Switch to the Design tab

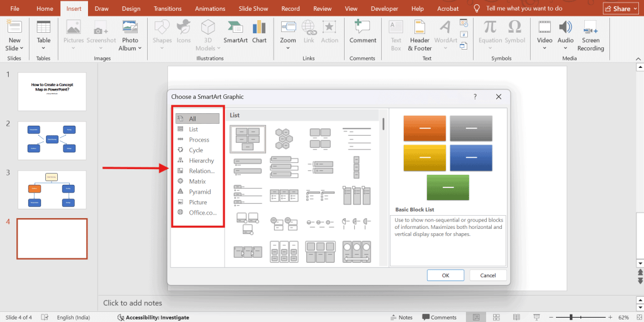(131, 9)
